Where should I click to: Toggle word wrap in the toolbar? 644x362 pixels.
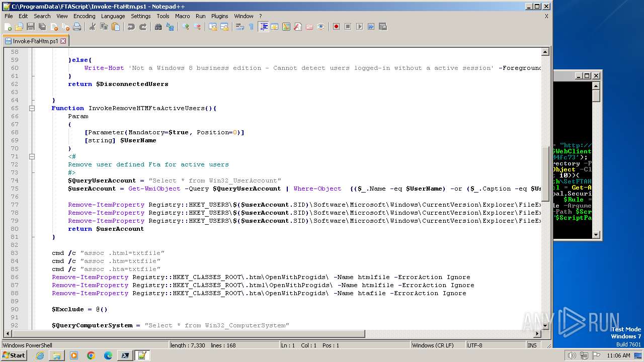click(239, 27)
